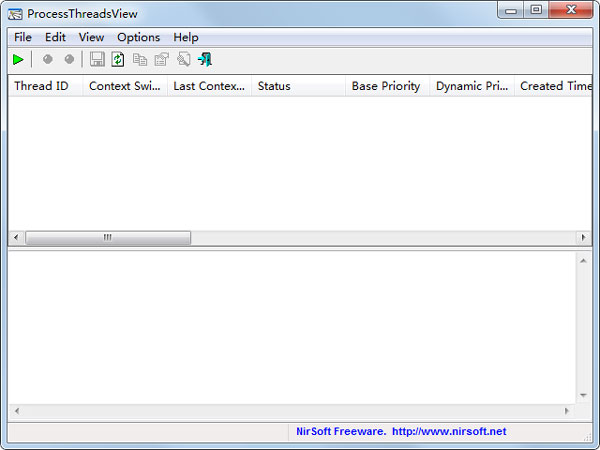Sort by Status column header
600x450 pixels.
click(x=298, y=86)
